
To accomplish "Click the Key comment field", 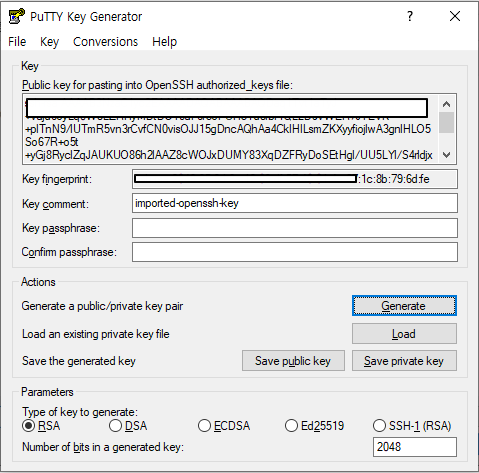I will coord(295,203).
